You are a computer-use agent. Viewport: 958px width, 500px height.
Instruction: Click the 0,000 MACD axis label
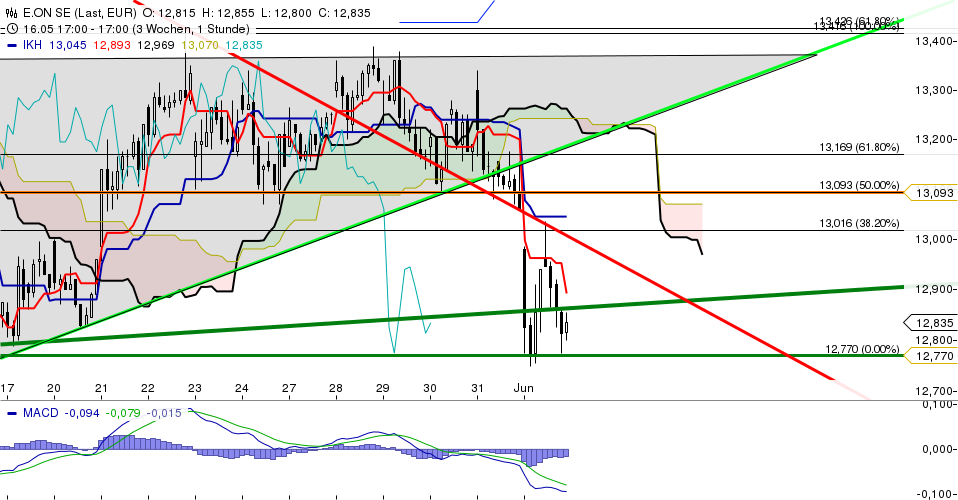939,449
